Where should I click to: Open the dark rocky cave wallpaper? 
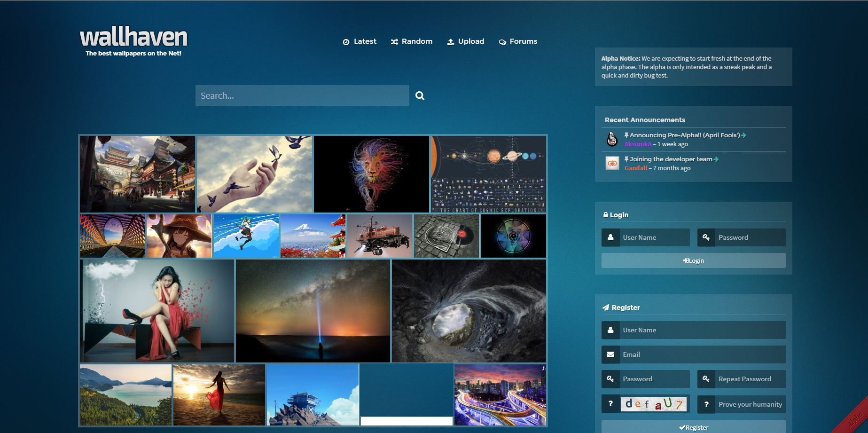click(x=469, y=311)
